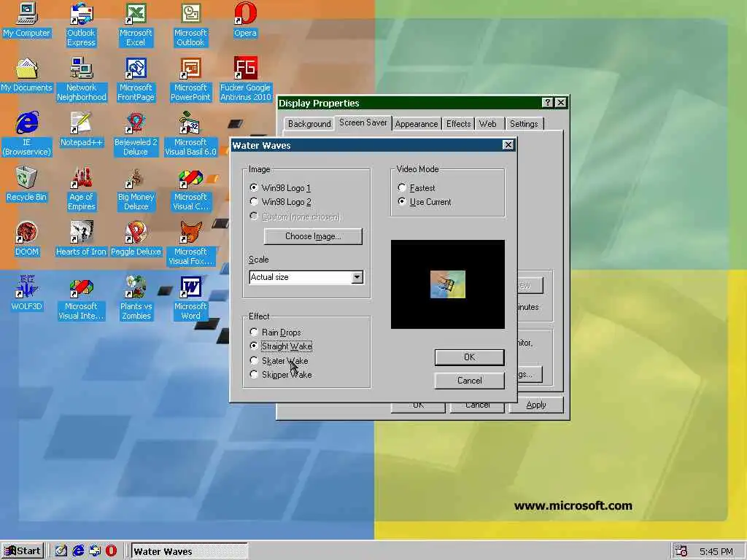Click Outlook Express quick launch icon
747x560 pixels.
pyautogui.click(x=95, y=551)
